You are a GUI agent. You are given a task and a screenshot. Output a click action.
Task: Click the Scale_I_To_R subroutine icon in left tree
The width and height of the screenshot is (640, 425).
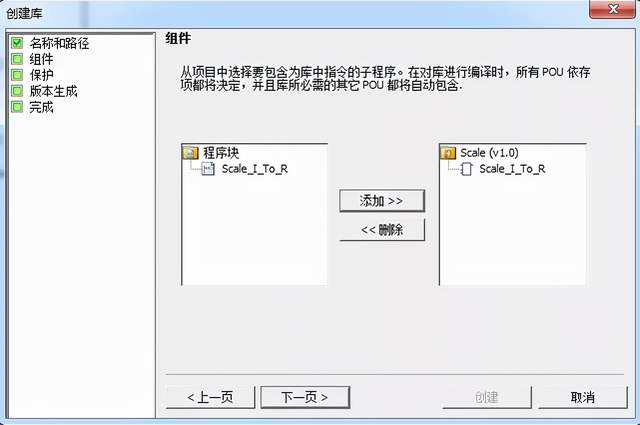pos(208,169)
